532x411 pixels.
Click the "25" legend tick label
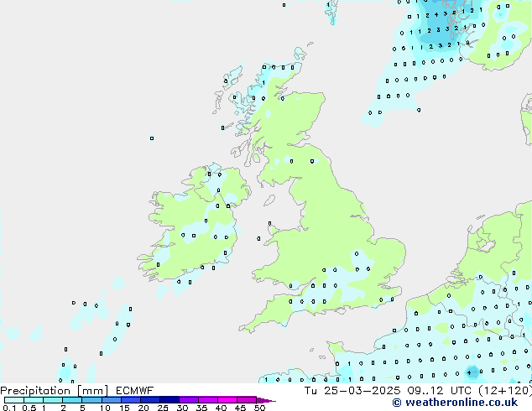[x=163, y=408]
